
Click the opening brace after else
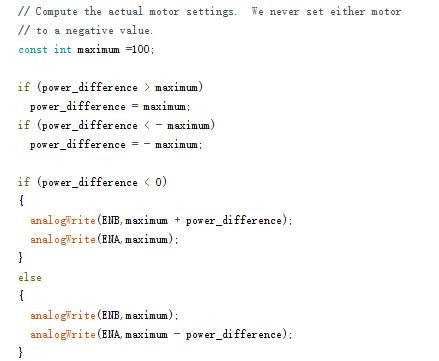(x=21, y=295)
